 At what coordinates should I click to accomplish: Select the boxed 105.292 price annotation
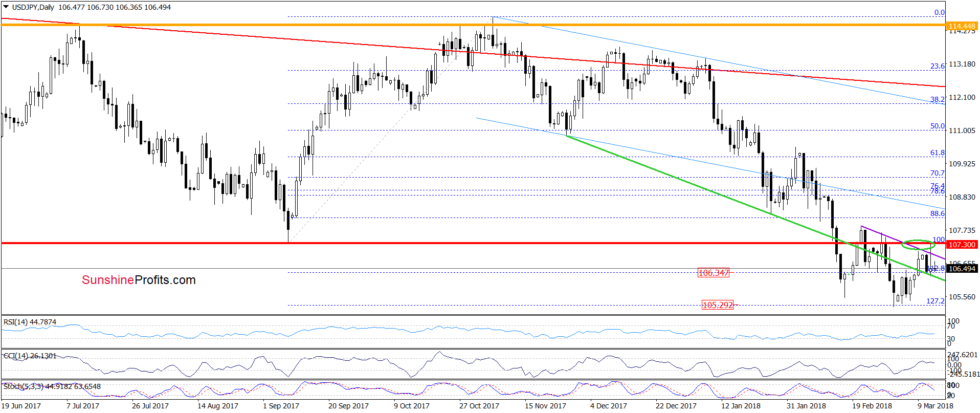click(718, 305)
